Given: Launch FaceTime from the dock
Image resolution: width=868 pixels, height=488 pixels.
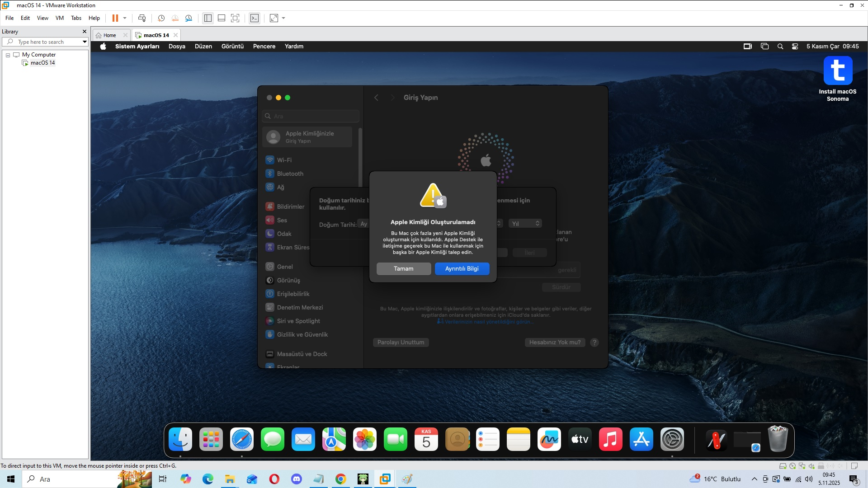Looking at the screenshot, I should point(396,439).
